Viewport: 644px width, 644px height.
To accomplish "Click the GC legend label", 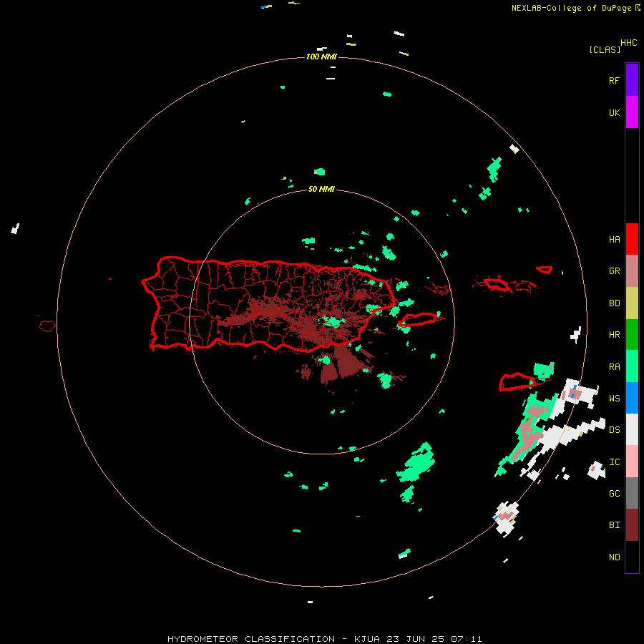I will (614, 494).
